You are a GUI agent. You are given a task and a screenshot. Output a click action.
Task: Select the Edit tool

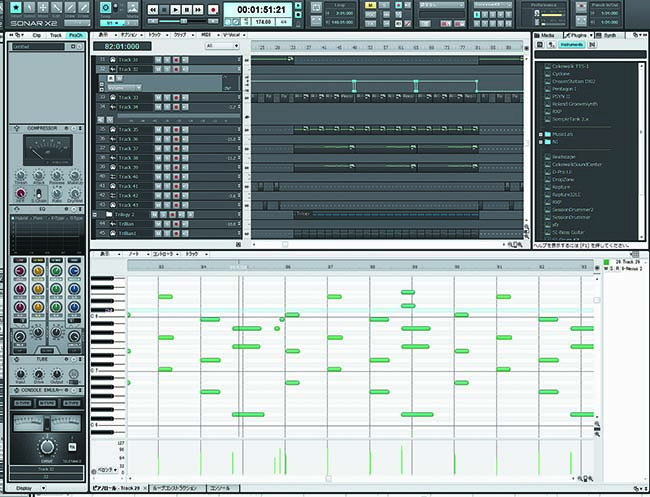(57, 7)
